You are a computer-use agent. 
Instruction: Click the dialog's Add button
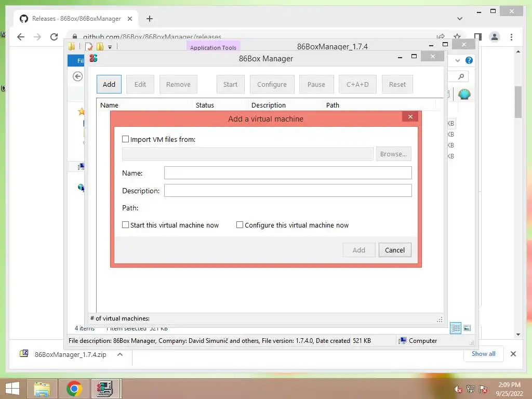tap(358, 250)
